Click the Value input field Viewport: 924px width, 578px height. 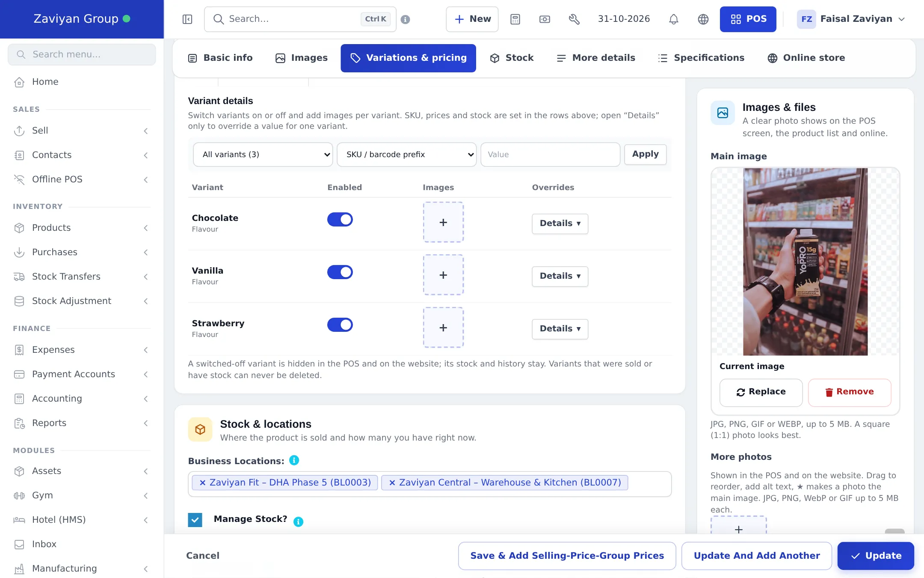click(x=551, y=155)
